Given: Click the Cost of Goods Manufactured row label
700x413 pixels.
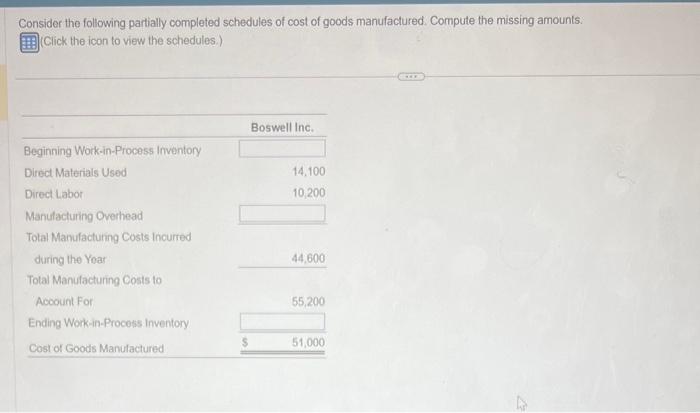Looking at the screenshot, I should [x=96, y=348].
